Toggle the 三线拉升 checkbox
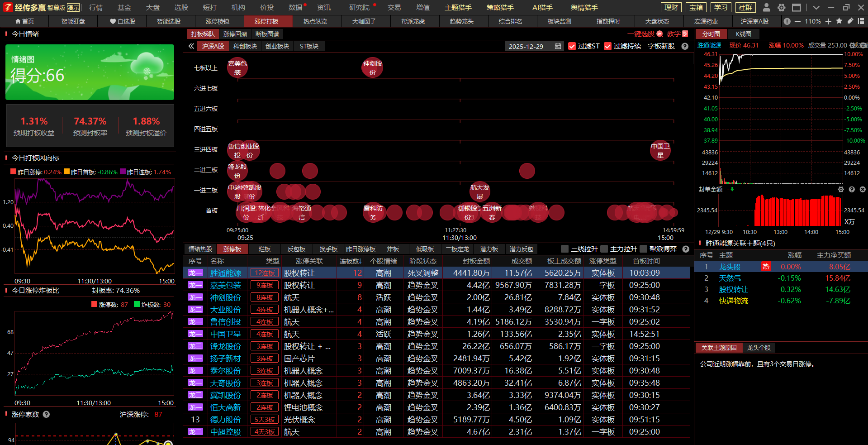Image resolution: width=868 pixels, height=445 pixels. 564,249
